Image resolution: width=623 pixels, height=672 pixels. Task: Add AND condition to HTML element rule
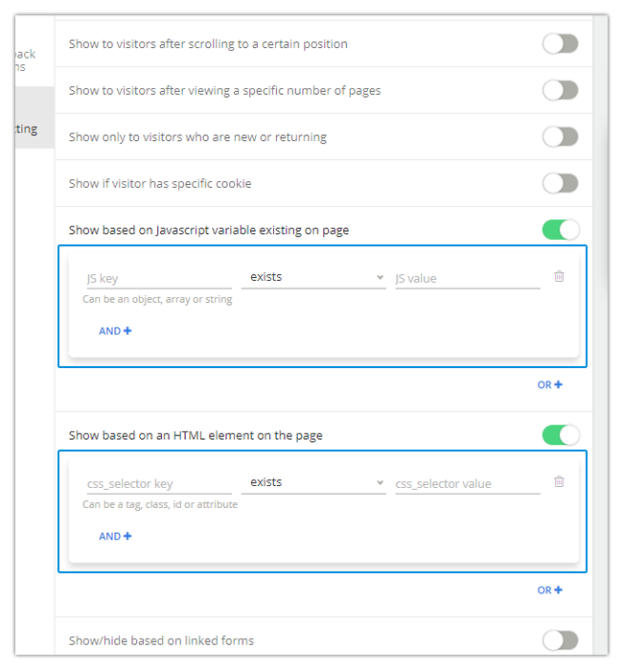[x=115, y=536]
